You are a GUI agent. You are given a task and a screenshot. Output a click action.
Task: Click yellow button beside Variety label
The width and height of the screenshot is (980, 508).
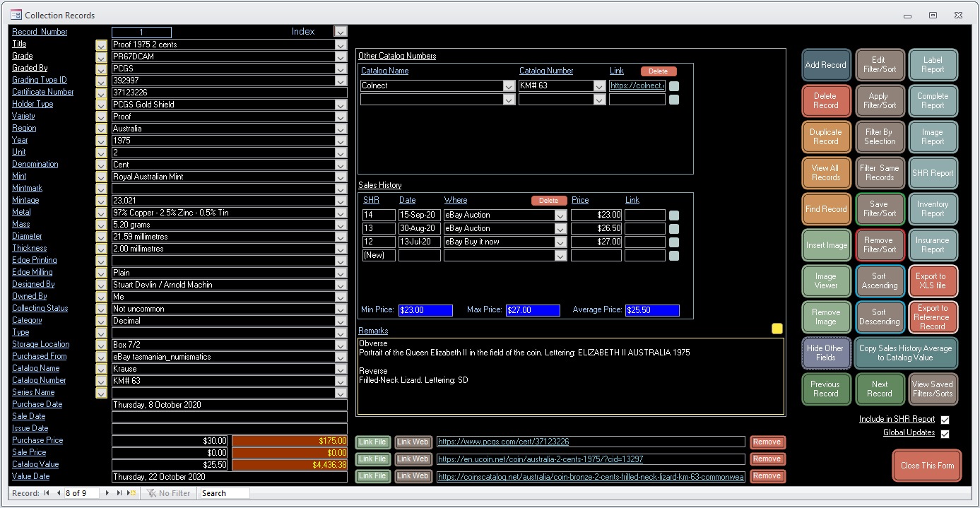click(101, 117)
